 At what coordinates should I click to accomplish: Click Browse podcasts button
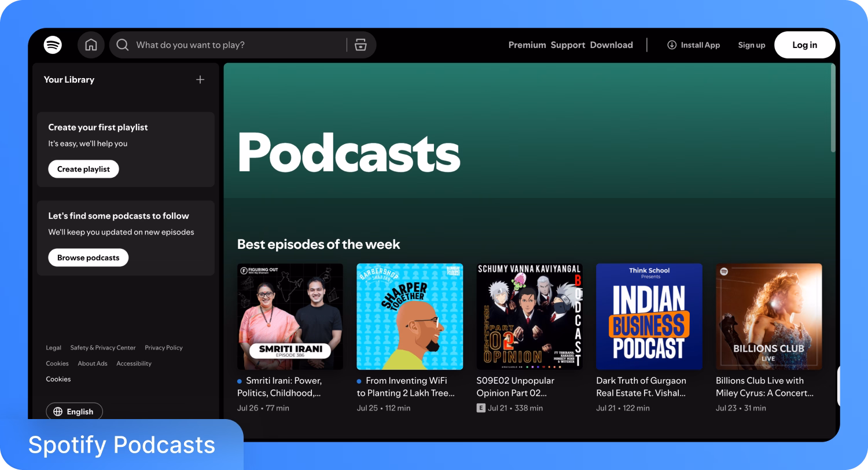point(88,258)
